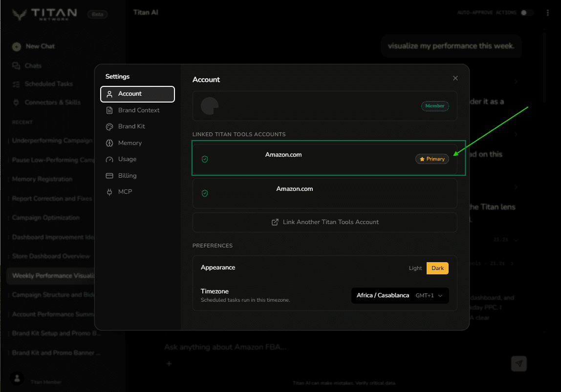Click Link Another Titan Tools Account
This screenshot has height=392, width=561.
point(324,222)
